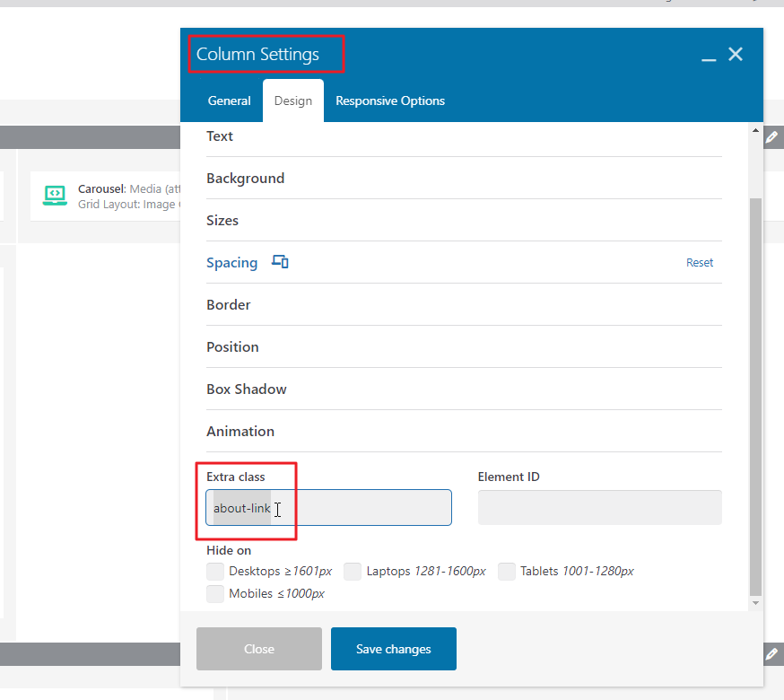Screen dimensions: 784x700
Task: Enable Hide on Desktops checkbox
Action: [215, 572]
